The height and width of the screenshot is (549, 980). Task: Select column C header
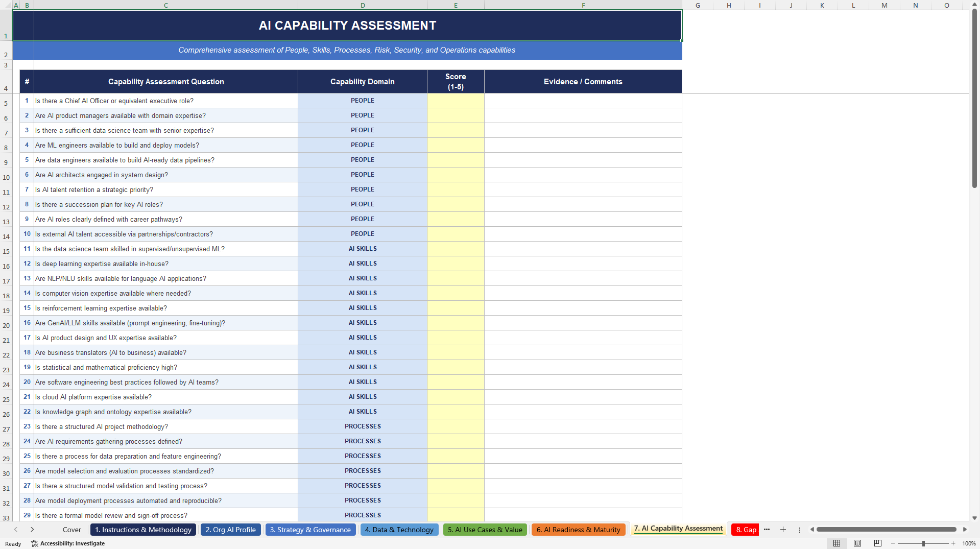coord(166,5)
